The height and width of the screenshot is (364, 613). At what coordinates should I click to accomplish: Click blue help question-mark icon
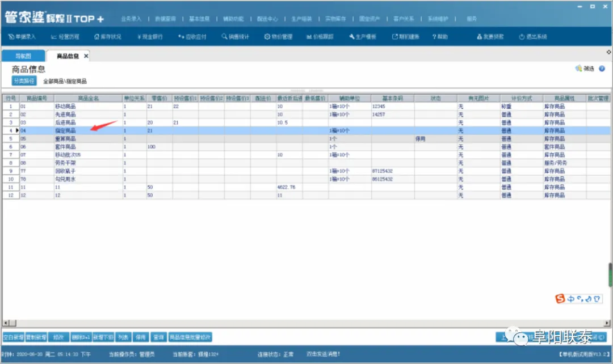(602, 69)
